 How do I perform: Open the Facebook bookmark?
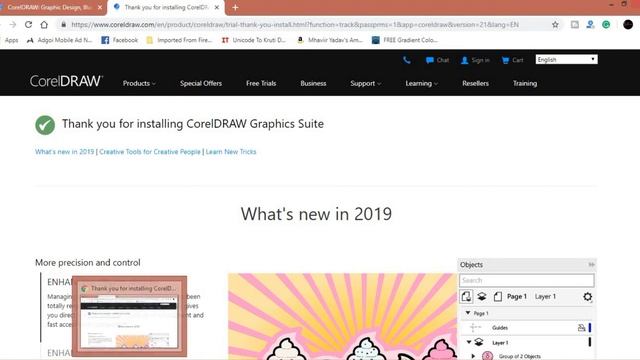tap(120, 40)
